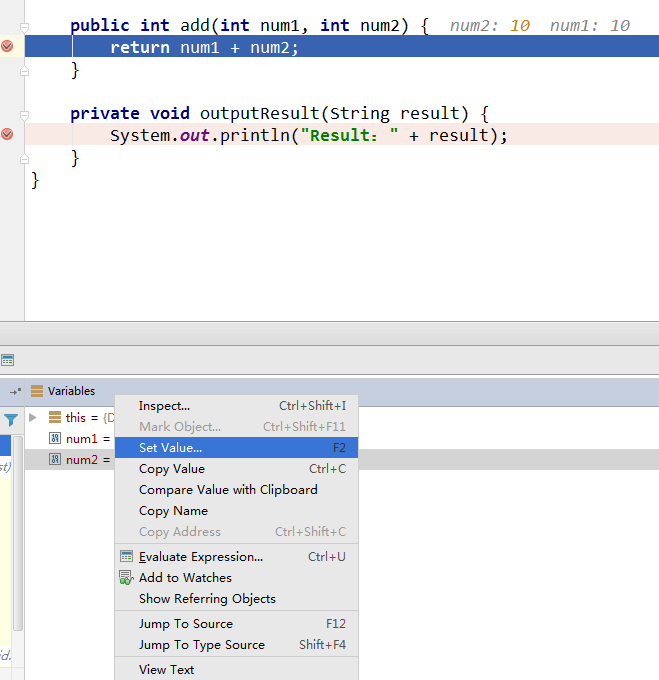Screen dimensions: 659x680
Task: Select Copy Value menu item
Action: (x=236, y=469)
